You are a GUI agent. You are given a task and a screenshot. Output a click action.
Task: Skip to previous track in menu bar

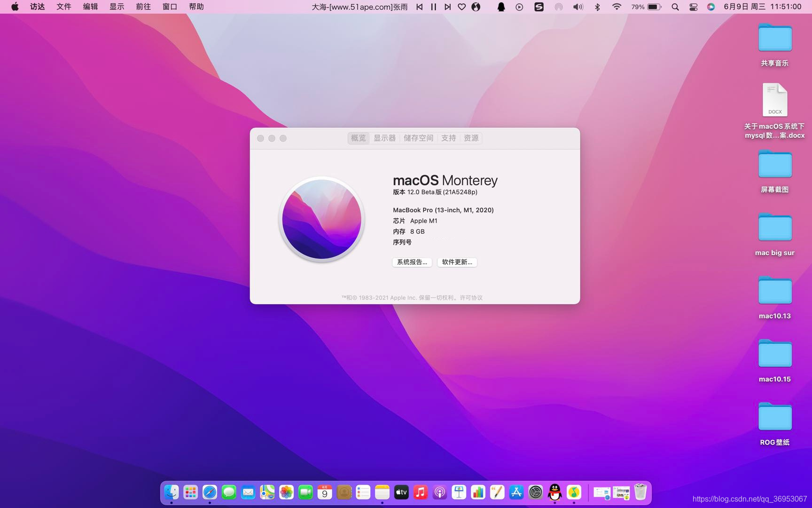tap(420, 7)
